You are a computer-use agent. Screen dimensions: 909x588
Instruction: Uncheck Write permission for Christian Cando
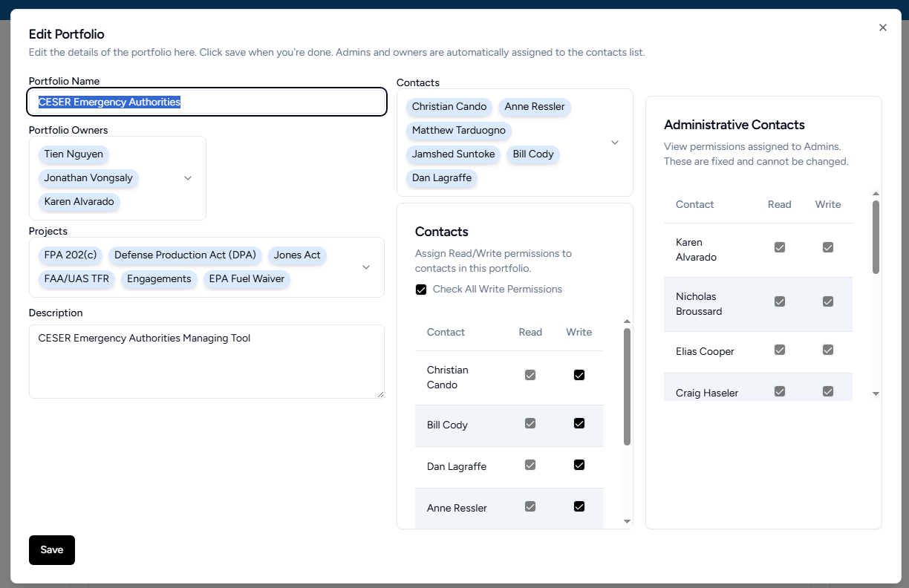pos(579,375)
